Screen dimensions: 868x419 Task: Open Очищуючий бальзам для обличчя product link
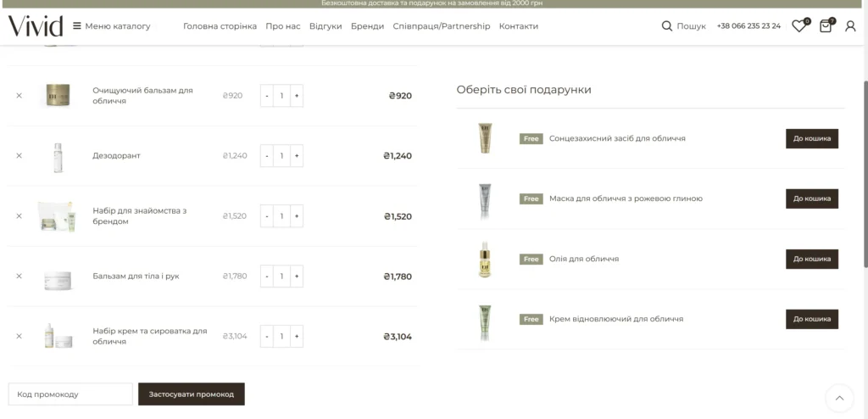coord(142,95)
